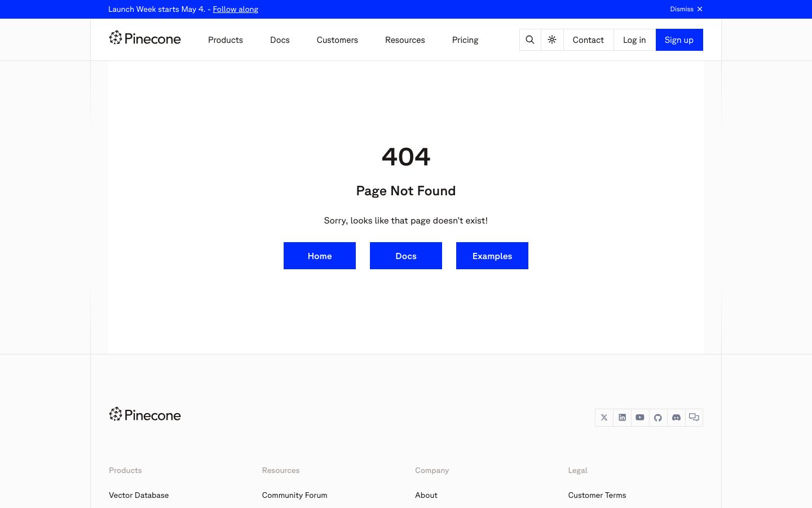Go to the GitHub icon link

click(658, 418)
